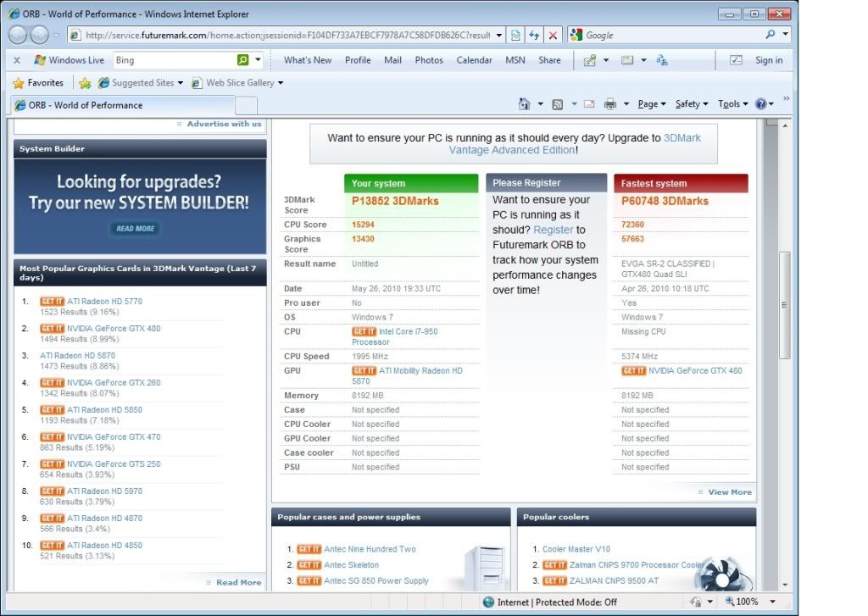Screen dimensions: 868x616
Task: Click the browser Forward button
Action: (39, 35)
